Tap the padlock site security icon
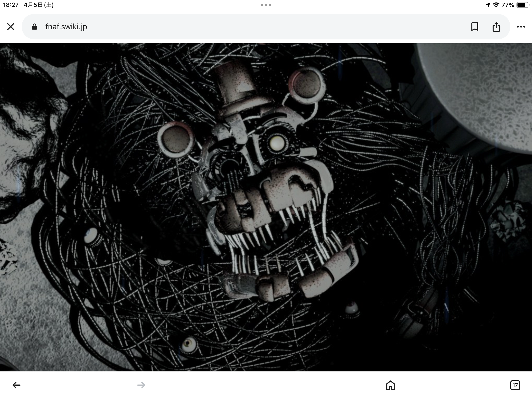The height and width of the screenshot is (399, 532). point(34,27)
